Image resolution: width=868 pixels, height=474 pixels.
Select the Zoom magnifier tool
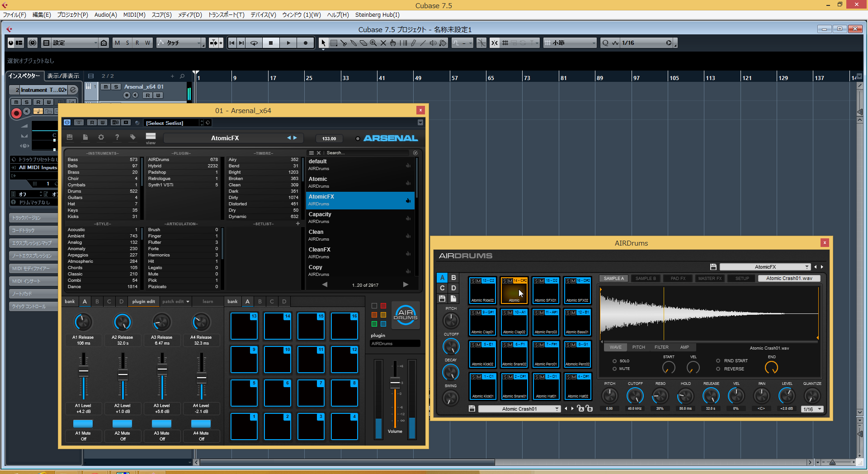(x=373, y=43)
